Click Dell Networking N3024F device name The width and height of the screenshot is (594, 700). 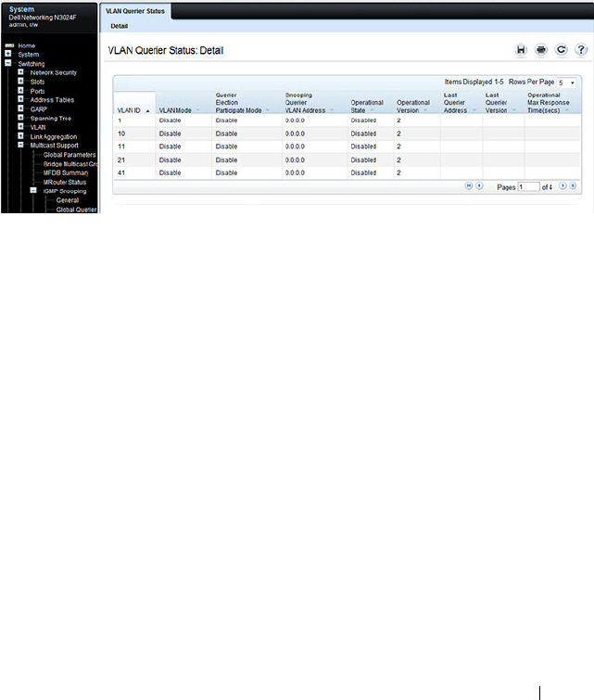(x=43, y=18)
